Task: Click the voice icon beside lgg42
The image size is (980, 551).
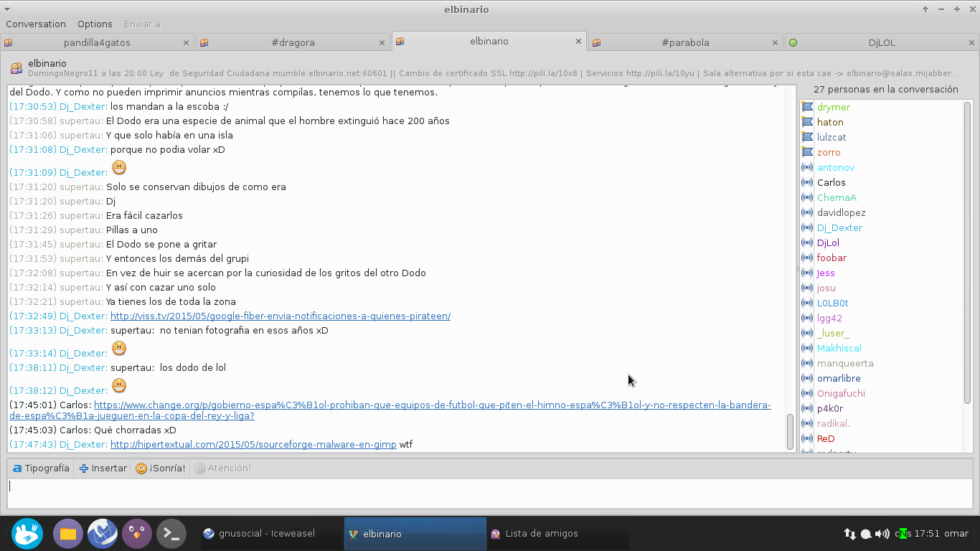Action: (807, 318)
